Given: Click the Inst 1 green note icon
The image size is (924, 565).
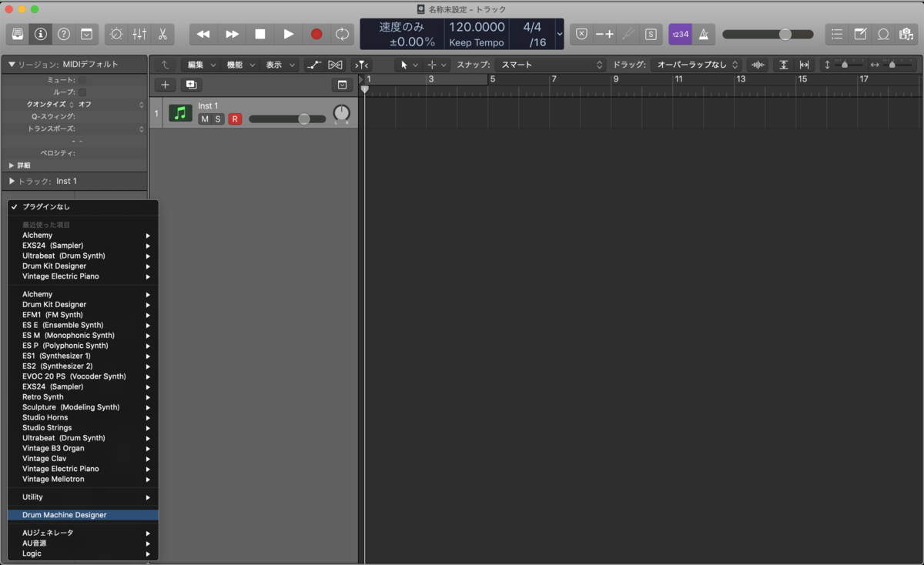Looking at the screenshot, I should [181, 113].
